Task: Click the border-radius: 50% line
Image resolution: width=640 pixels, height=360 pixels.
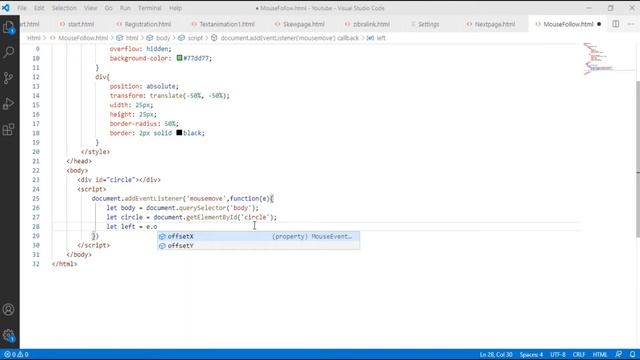Action: (144, 123)
